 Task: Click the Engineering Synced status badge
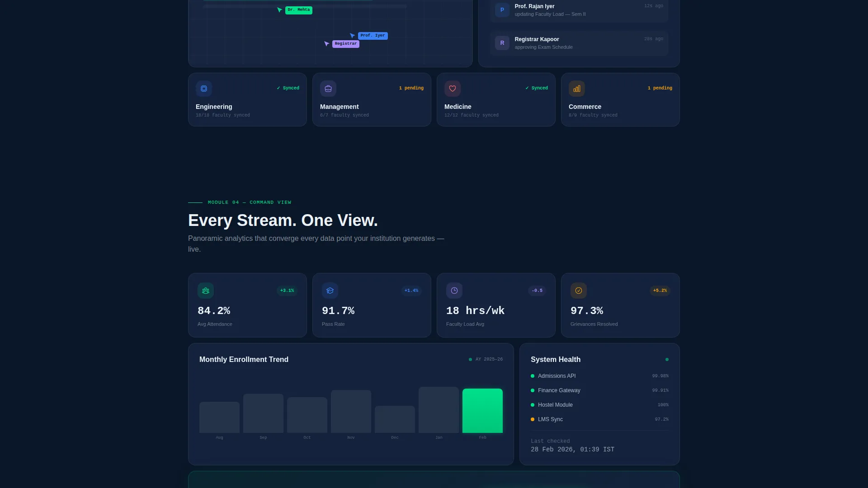click(x=288, y=88)
